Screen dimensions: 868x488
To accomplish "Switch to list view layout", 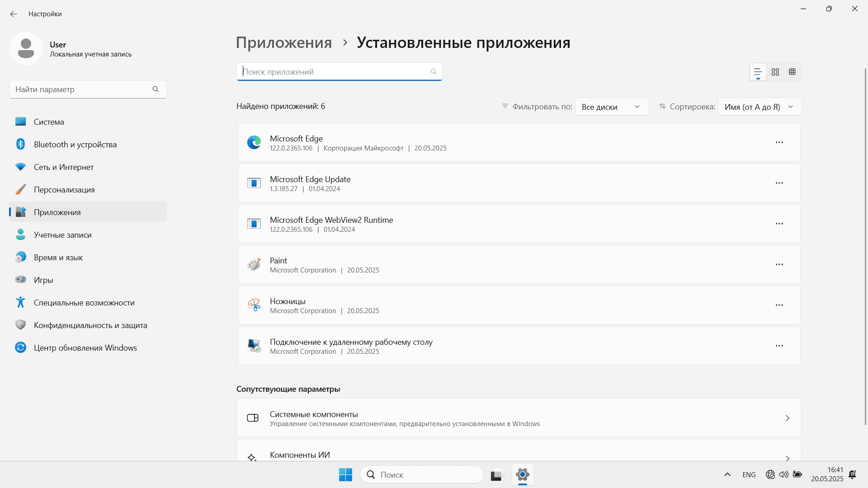I will click(758, 72).
